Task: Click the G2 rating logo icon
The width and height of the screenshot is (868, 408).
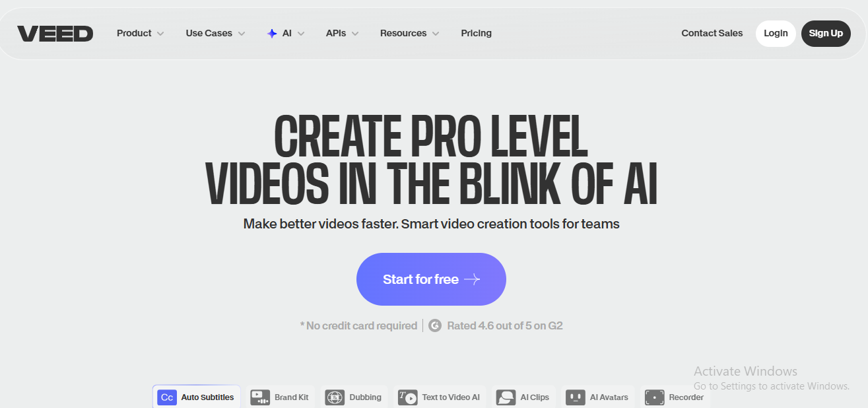Action: tap(435, 325)
